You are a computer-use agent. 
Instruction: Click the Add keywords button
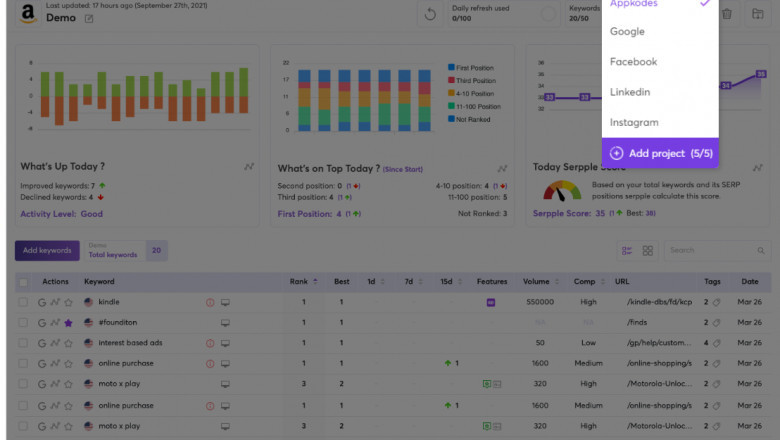[47, 250]
